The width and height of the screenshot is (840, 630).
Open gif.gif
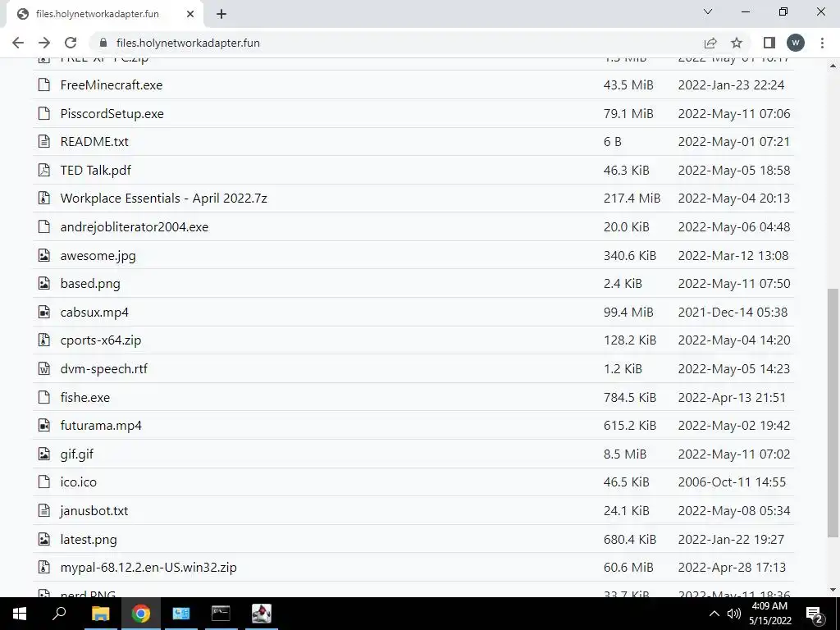coord(76,454)
